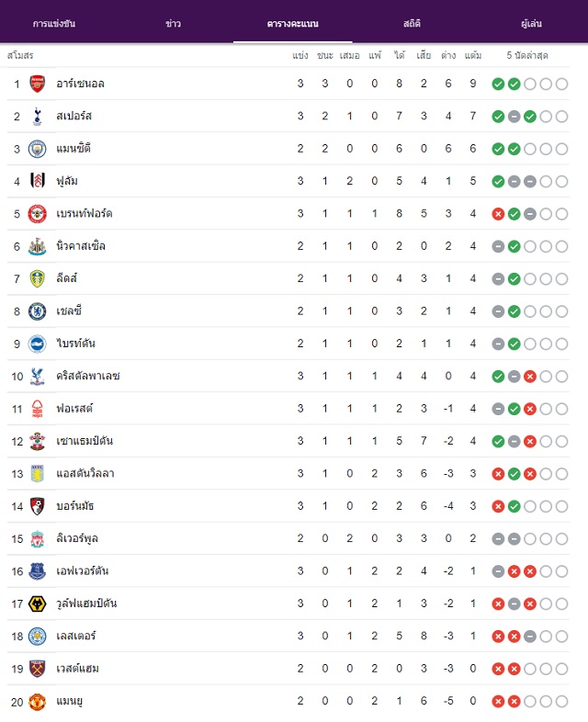Open the Manchester City crest icon
Image resolution: width=588 pixels, height=722 pixels.
[38, 149]
